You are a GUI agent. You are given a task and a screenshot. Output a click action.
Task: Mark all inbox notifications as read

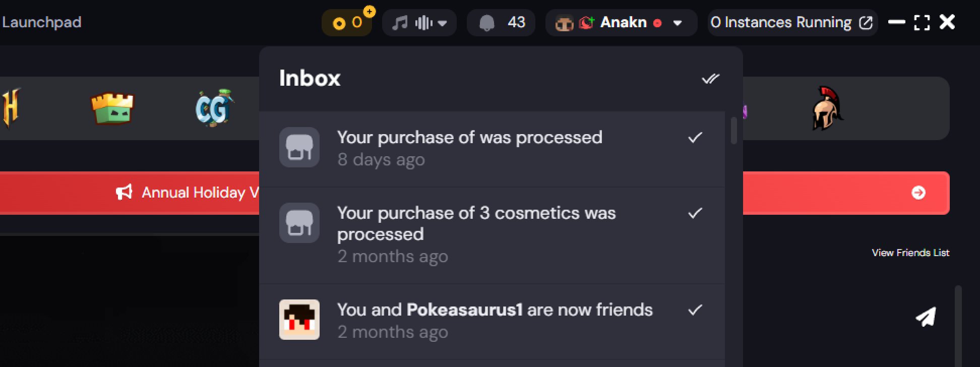(710, 79)
